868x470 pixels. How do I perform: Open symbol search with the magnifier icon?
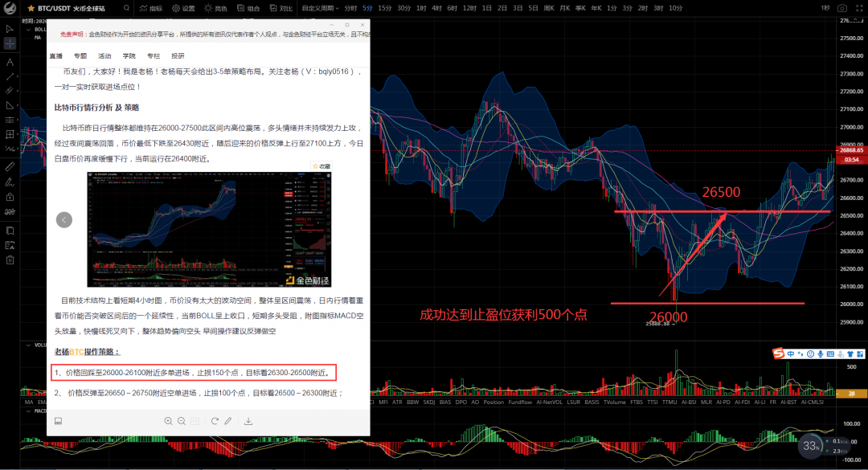pos(127,8)
